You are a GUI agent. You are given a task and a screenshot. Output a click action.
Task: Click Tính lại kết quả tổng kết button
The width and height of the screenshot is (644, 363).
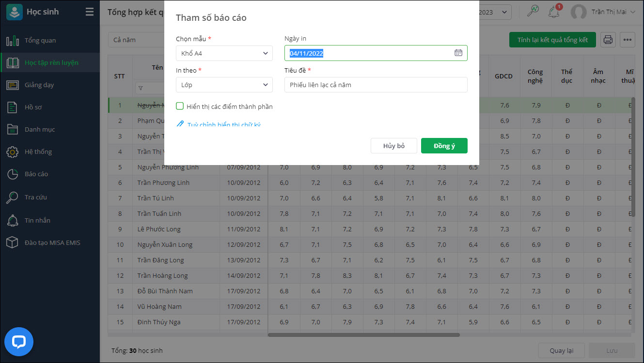[552, 40]
